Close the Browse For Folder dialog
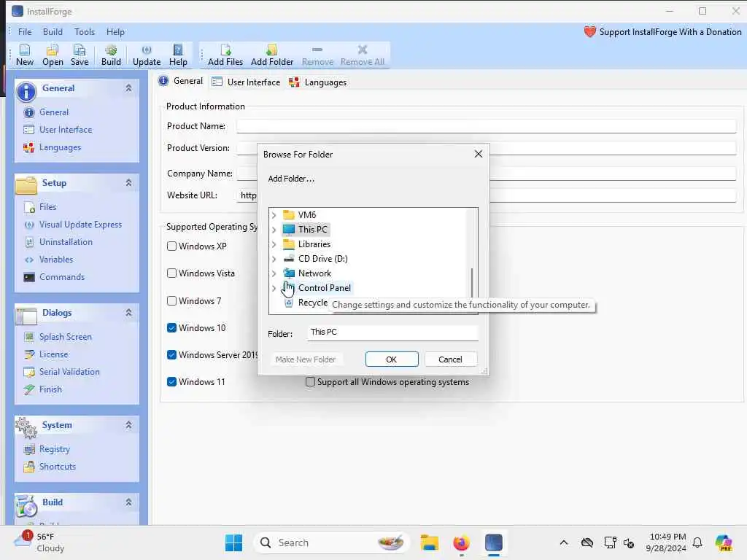The width and height of the screenshot is (747, 560). click(479, 154)
